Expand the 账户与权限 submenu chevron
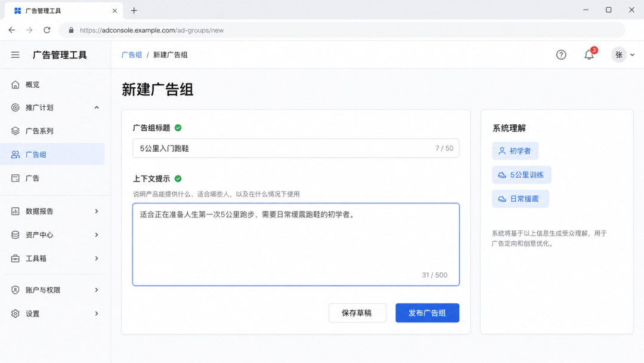Viewport: 644px width, 363px height. tap(97, 290)
